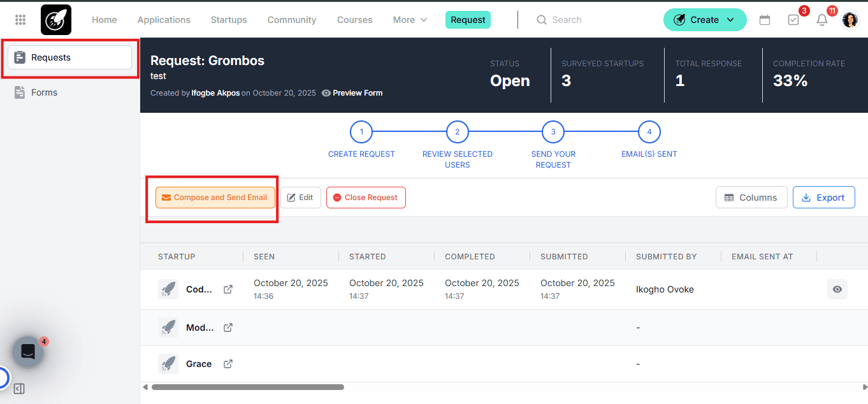
Task: Open the calendar icon in top bar
Action: (765, 20)
